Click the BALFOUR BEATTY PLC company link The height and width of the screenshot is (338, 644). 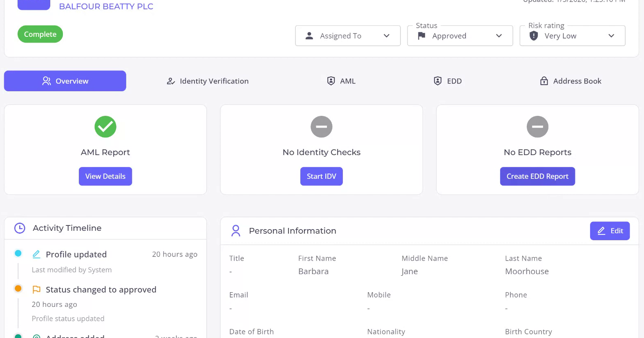pos(106,7)
